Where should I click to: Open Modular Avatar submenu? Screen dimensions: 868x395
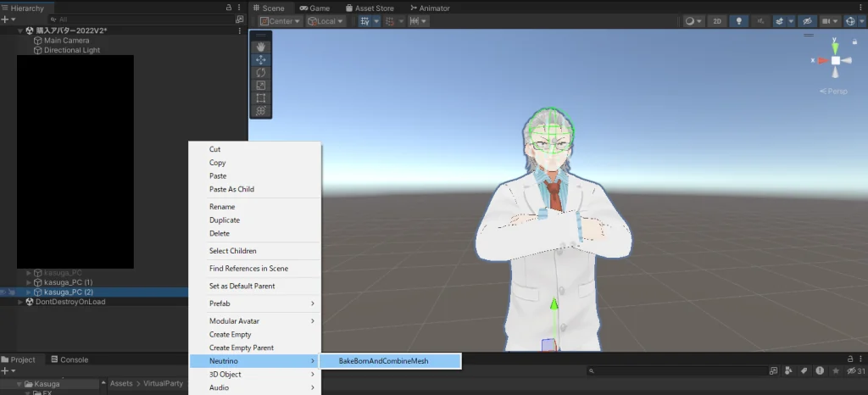tap(254, 321)
